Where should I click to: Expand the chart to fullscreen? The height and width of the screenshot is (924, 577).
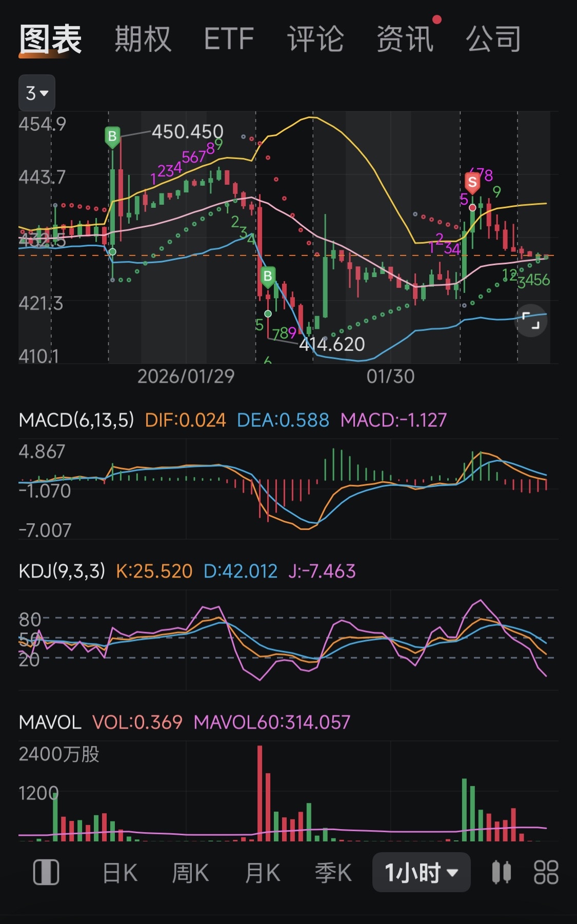click(531, 322)
